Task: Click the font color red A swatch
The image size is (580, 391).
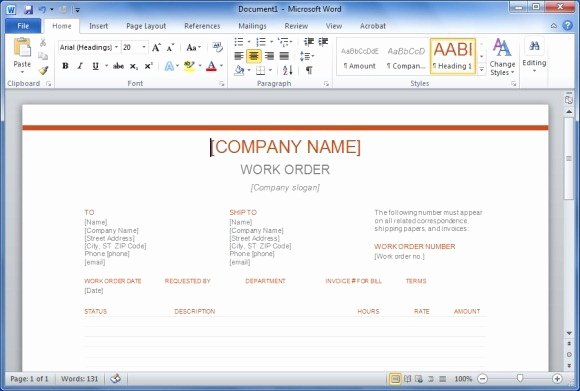Action: tap(211, 66)
